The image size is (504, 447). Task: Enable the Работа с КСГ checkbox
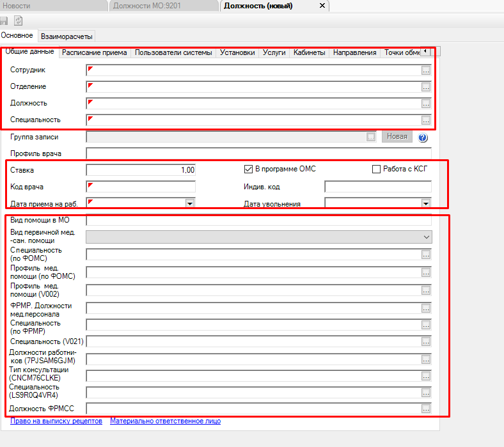coord(376,169)
